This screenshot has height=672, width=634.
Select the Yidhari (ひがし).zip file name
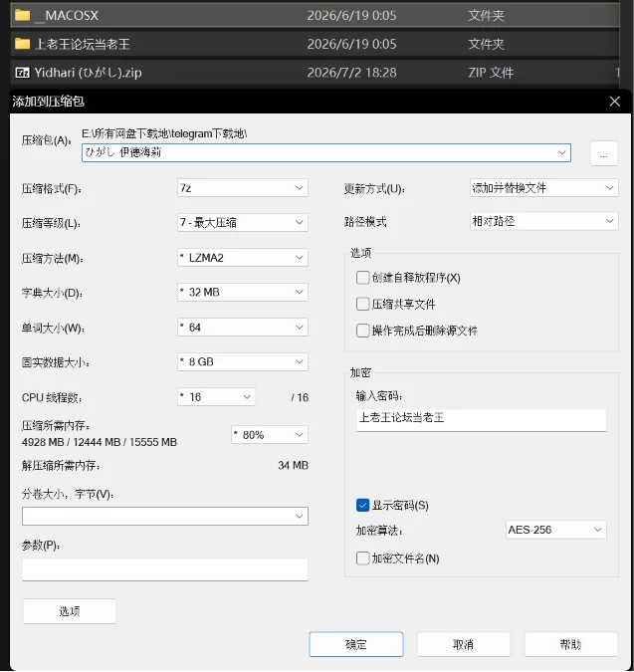click(x=89, y=73)
